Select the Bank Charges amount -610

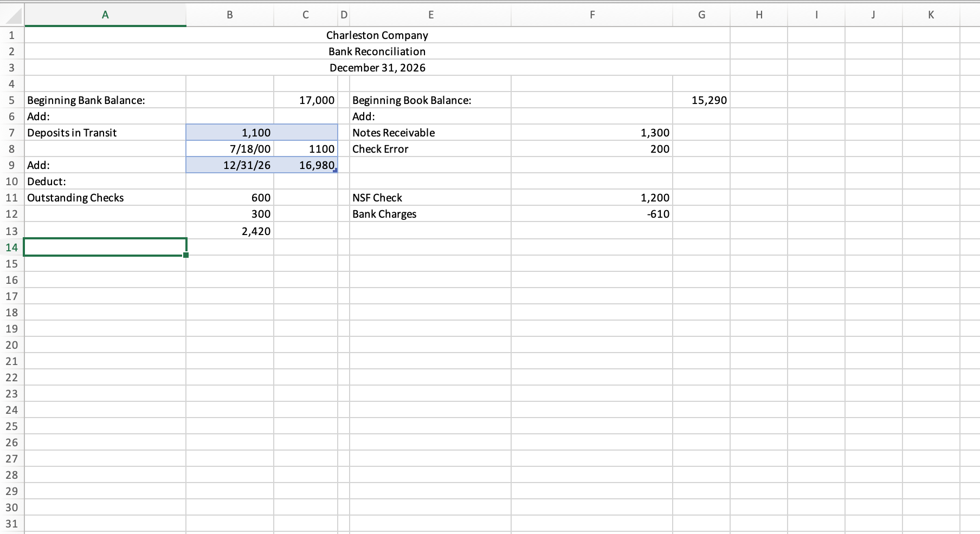tap(592, 214)
